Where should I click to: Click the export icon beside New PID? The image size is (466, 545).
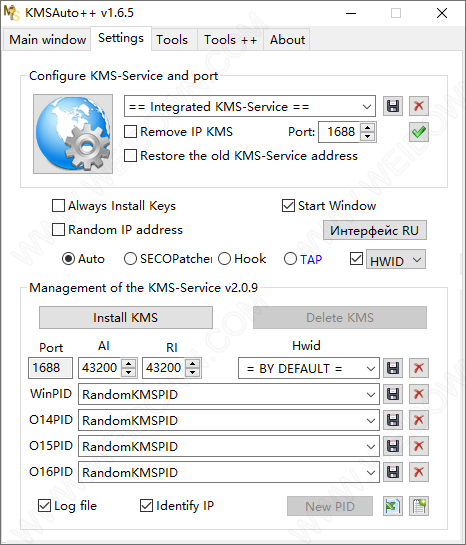point(393,506)
